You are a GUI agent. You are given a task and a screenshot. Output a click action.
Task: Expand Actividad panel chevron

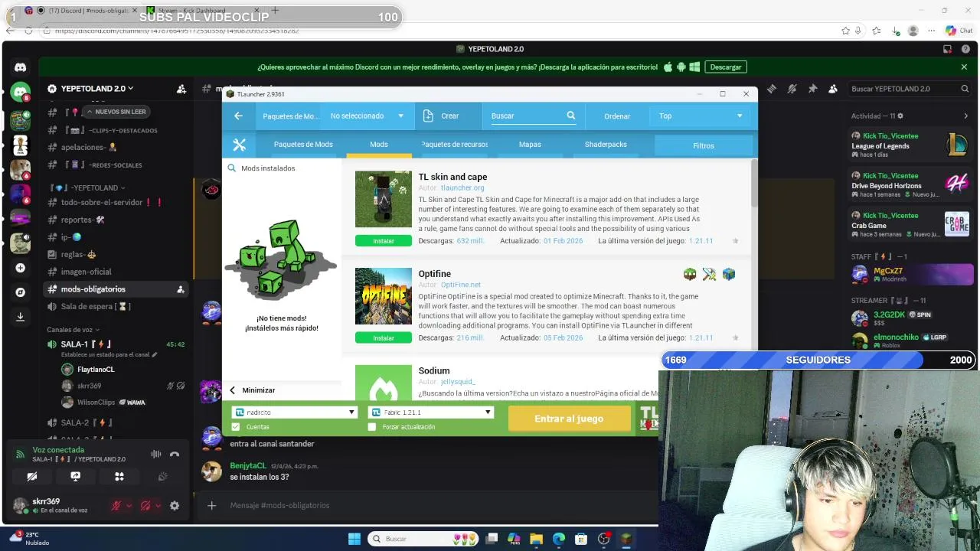point(965,116)
